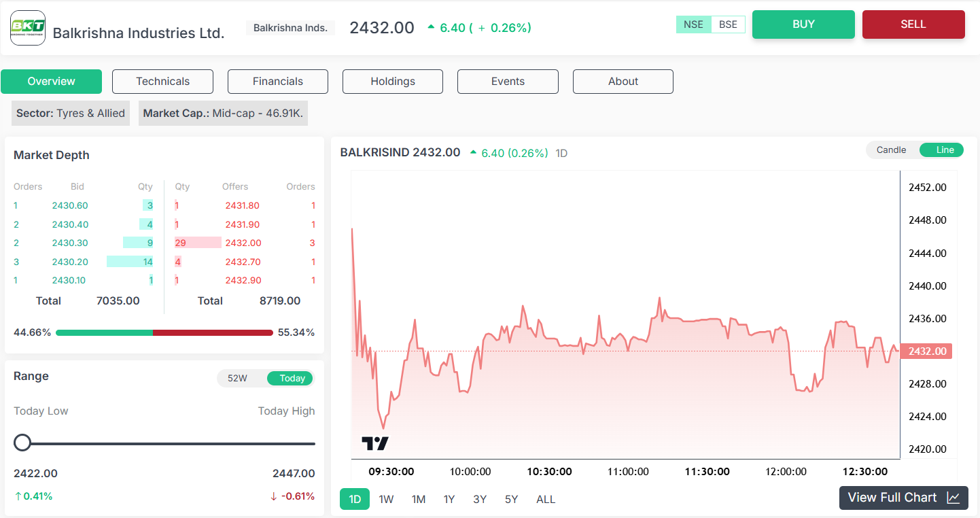Select ALL chart timeframe
This screenshot has height=518, width=980.
tap(546, 499)
